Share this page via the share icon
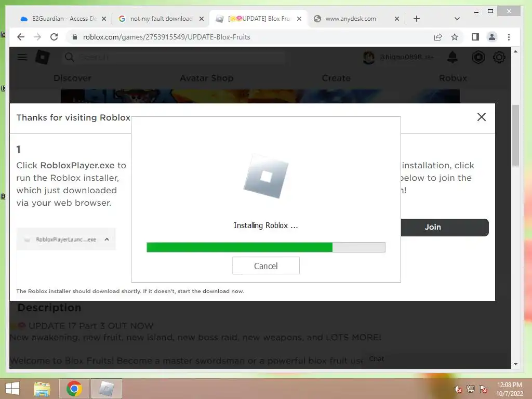 click(438, 37)
